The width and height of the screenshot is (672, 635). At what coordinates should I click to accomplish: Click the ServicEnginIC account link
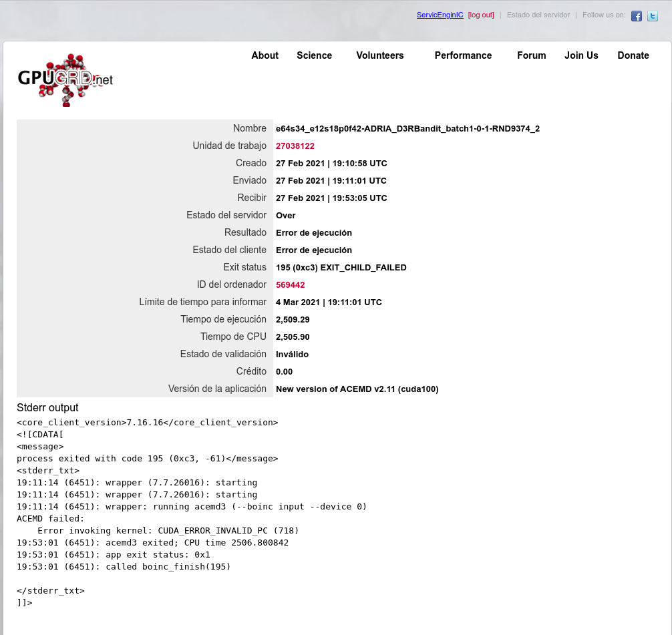(x=440, y=15)
